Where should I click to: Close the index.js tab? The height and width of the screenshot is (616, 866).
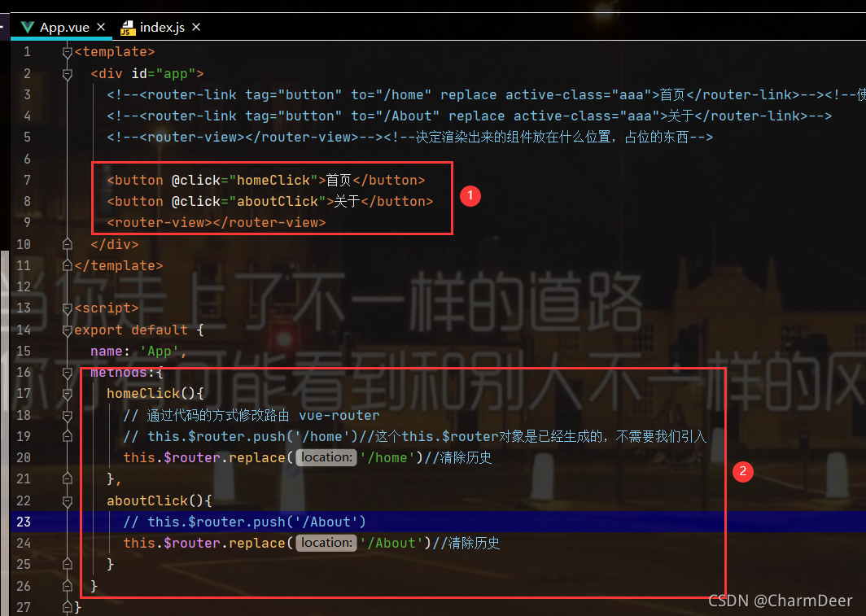point(196,27)
